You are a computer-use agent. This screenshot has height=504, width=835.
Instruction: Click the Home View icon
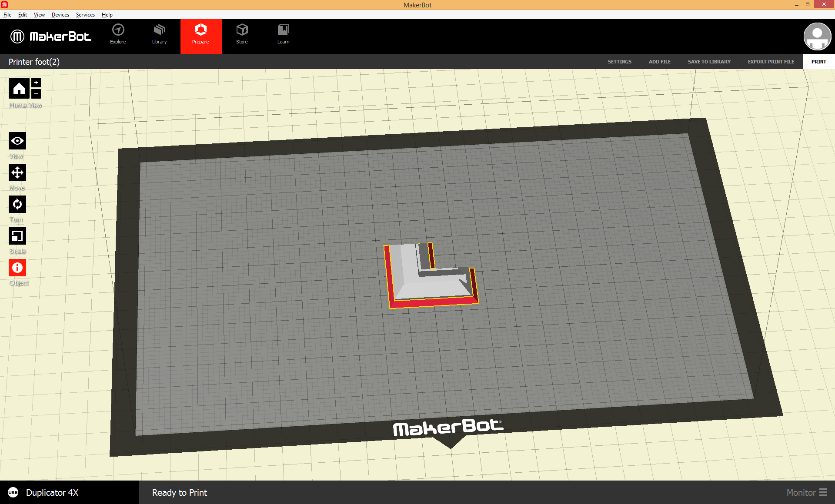pyautogui.click(x=19, y=89)
